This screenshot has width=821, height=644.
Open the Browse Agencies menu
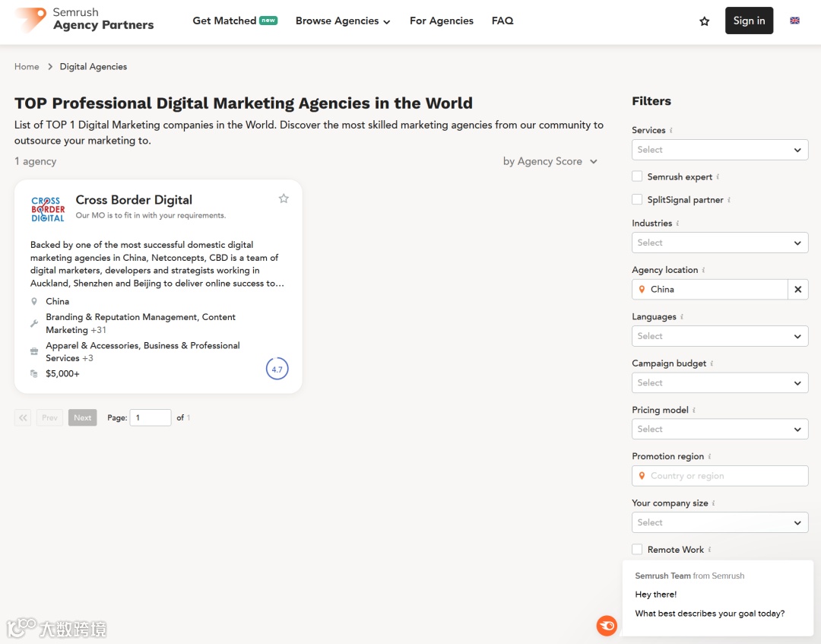pos(343,21)
